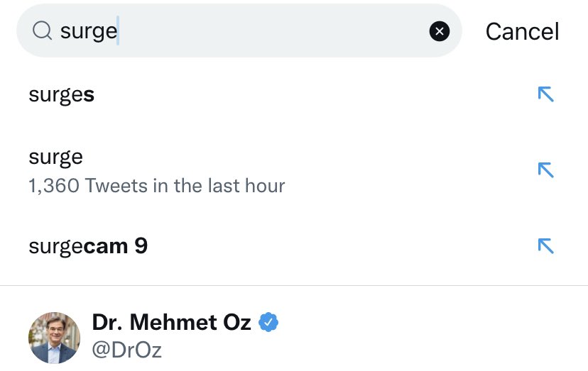Tap the arrow next to "surgecam 9"
588x371 pixels.
click(x=545, y=245)
